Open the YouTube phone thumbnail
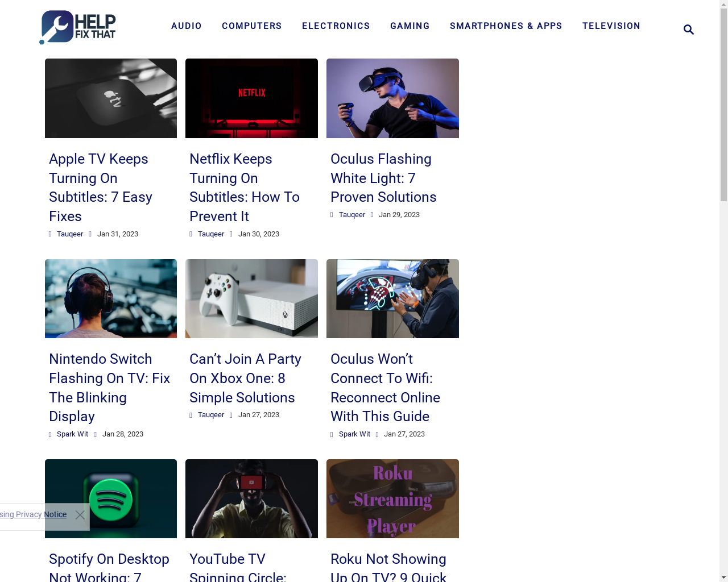This screenshot has width=728, height=582. pos(251,499)
